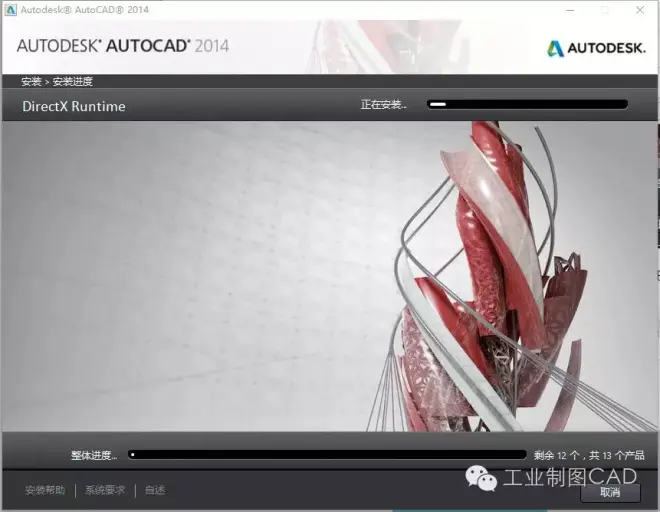The height and width of the screenshot is (512, 660).
Task: Click the AUTODESK AUTOCAD 2014 header title
Action: [122, 45]
